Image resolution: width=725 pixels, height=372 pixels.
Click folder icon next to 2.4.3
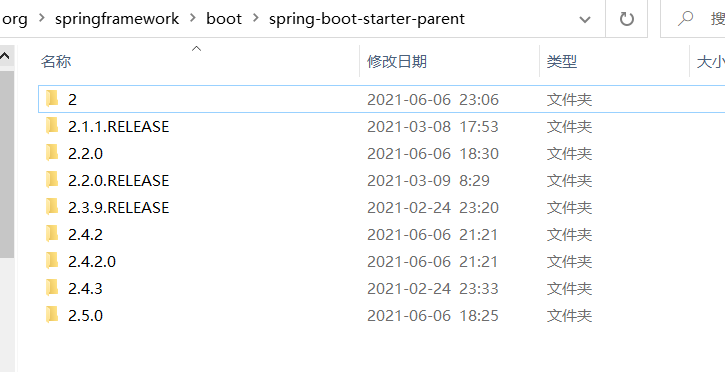click(52, 288)
